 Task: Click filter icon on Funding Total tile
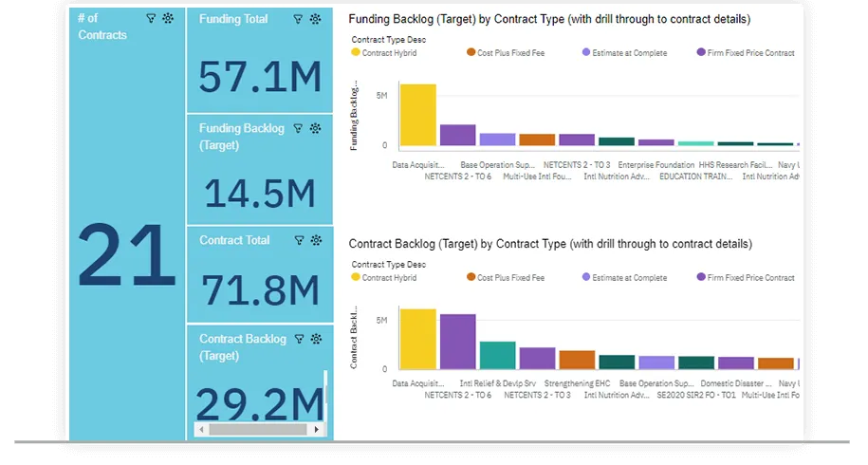pos(298,19)
